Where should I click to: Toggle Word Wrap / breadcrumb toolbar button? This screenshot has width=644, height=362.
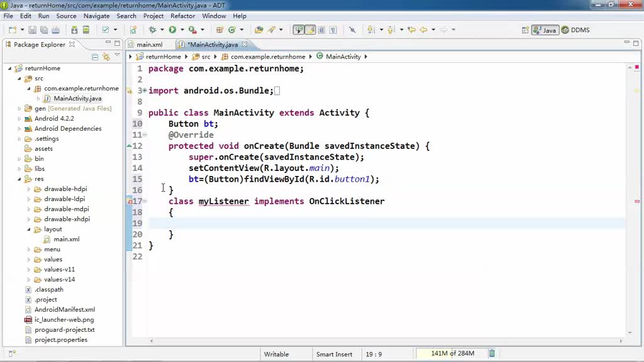point(299,30)
